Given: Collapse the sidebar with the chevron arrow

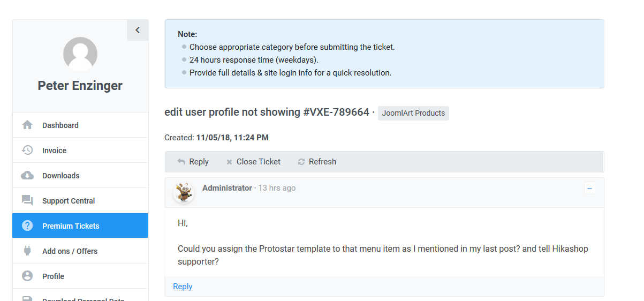Looking at the screenshot, I should point(138,30).
